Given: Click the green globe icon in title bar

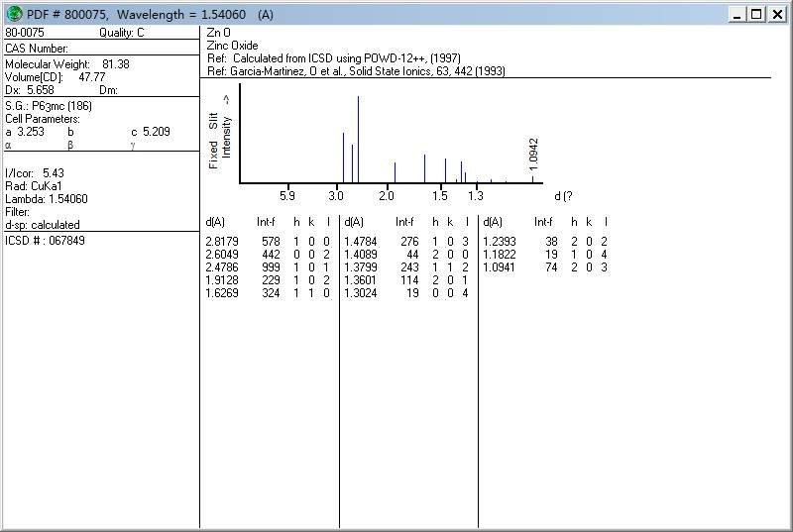Looking at the screenshot, I should (x=14, y=14).
